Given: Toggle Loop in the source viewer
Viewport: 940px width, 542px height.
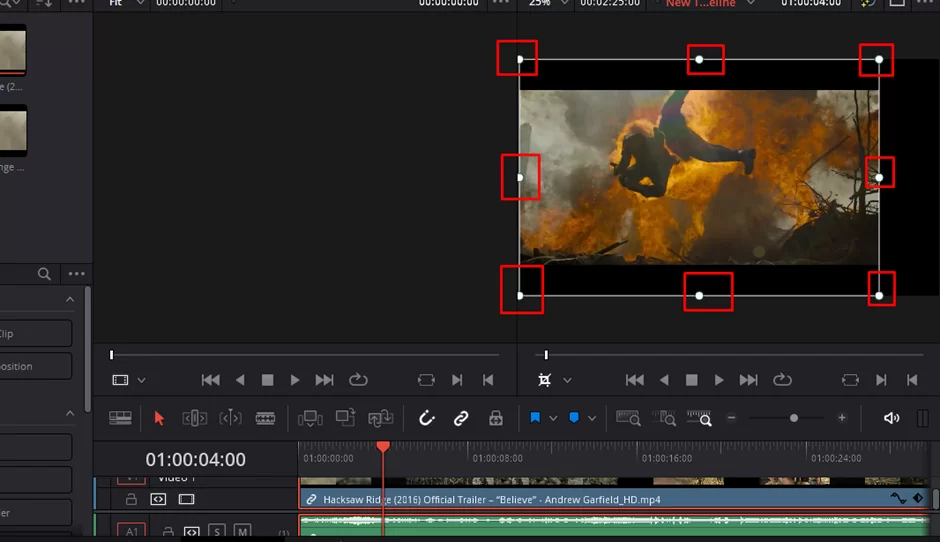Looking at the screenshot, I should point(358,380).
